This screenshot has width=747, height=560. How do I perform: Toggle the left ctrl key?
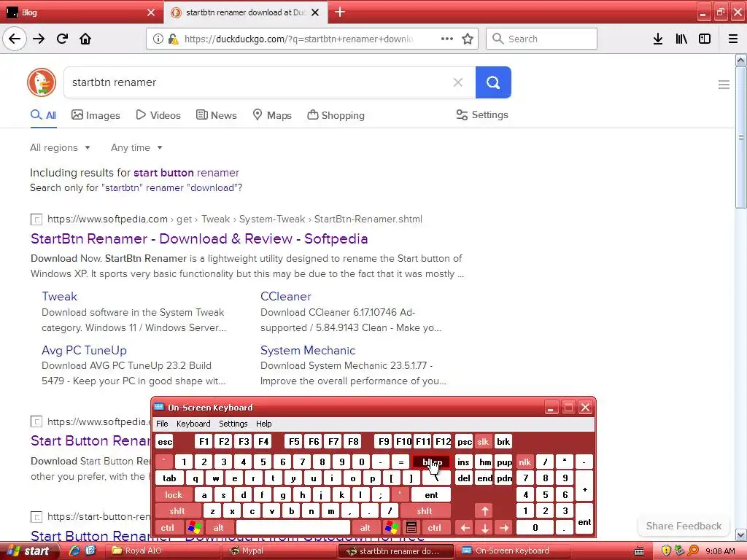167,528
